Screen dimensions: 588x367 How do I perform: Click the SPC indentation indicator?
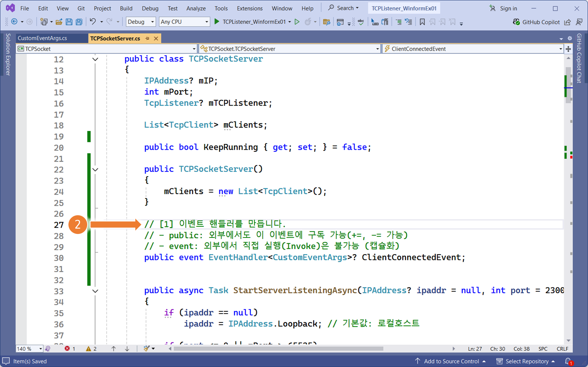click(543, 349)
